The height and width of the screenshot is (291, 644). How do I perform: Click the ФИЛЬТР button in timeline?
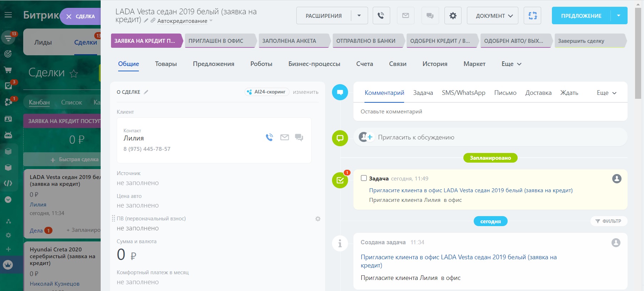click(608, 221)
